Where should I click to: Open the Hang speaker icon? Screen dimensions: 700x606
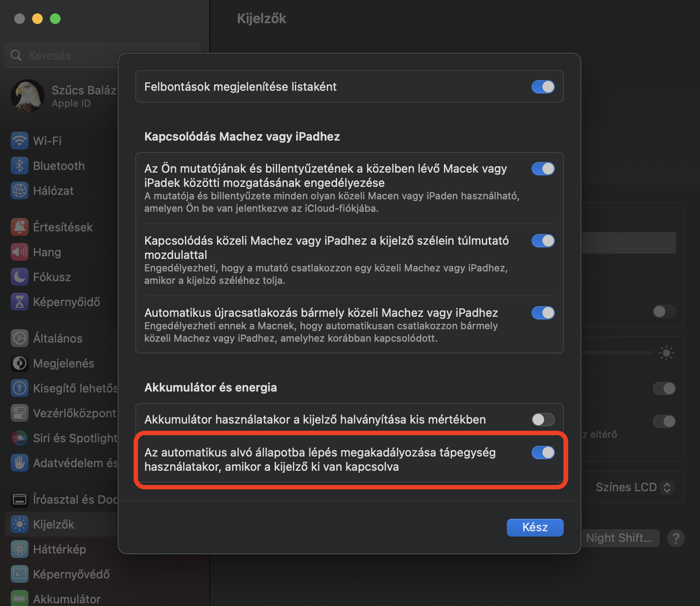tap(19, 252)
